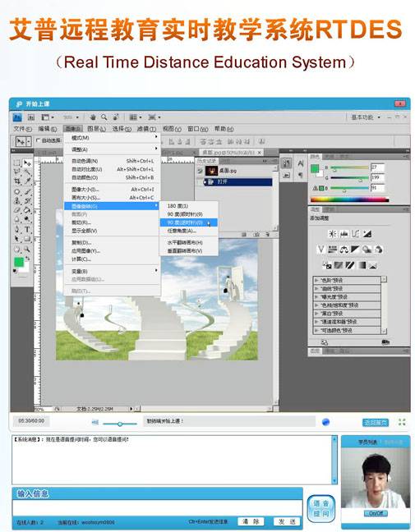Adjust the volume slider handle
The width and height of the screenshot is (415, 532).
[119, 424]
